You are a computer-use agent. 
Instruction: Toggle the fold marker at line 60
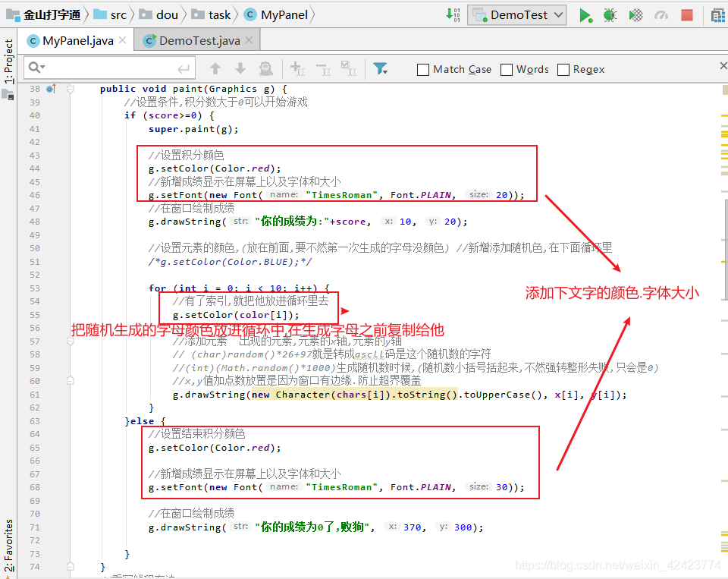pyautogui.click(x=70, y=381)
